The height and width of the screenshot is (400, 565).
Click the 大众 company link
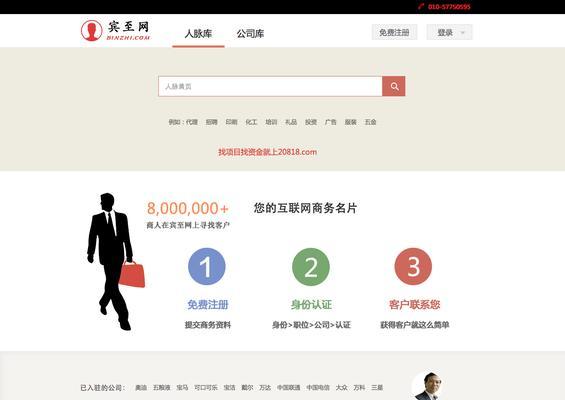coord(342,387)
